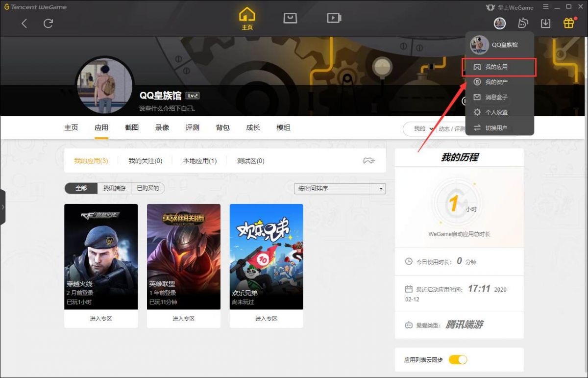Select 测试区(0) sub-tab
Viewport: 588px width, 378px height.
[251, 161]
